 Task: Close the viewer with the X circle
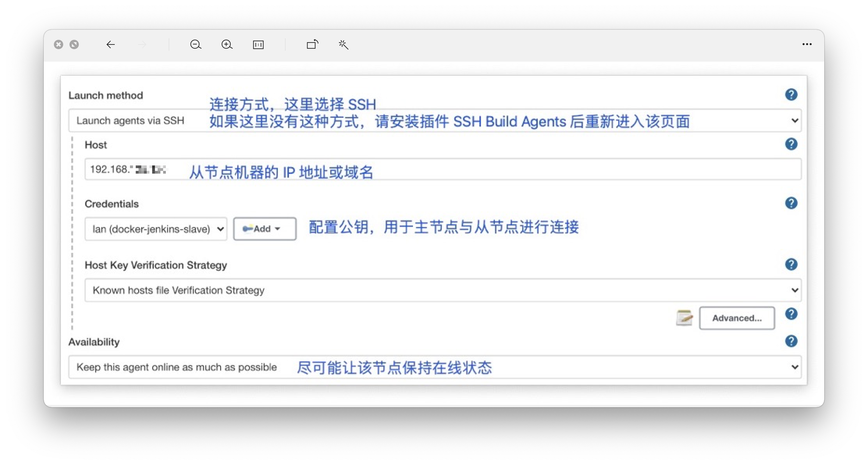pyautogui.click(x=59, y=44)
